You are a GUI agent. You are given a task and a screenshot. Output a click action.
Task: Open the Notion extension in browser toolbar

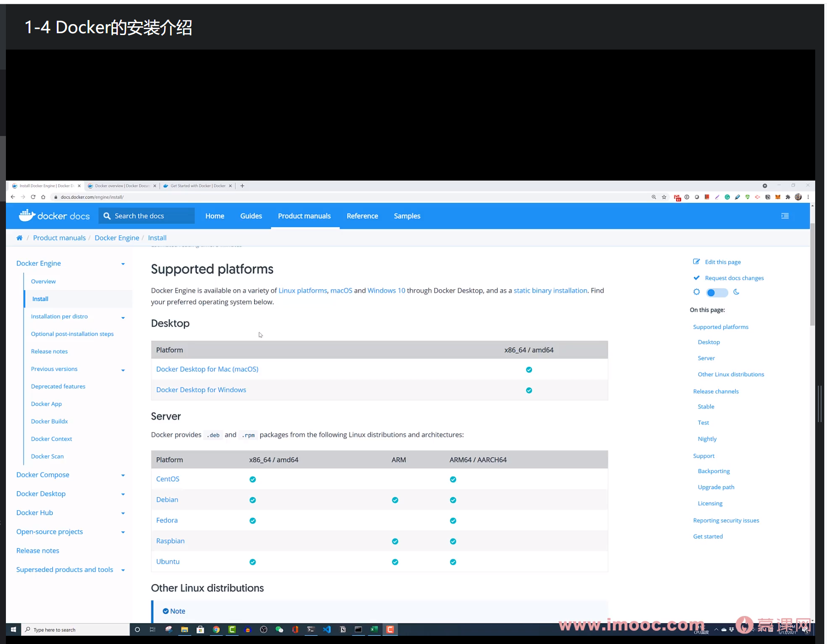[768, 197]
